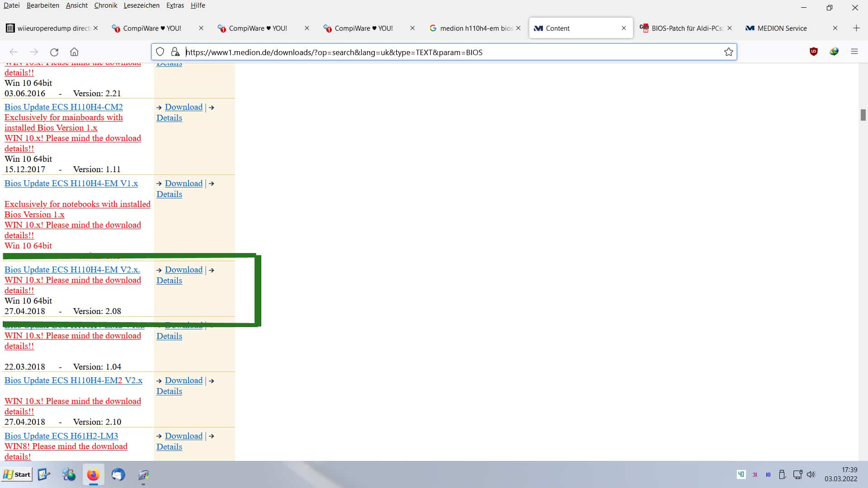Open Details for the ECS H110H4-CM2 update

[169, 118]
